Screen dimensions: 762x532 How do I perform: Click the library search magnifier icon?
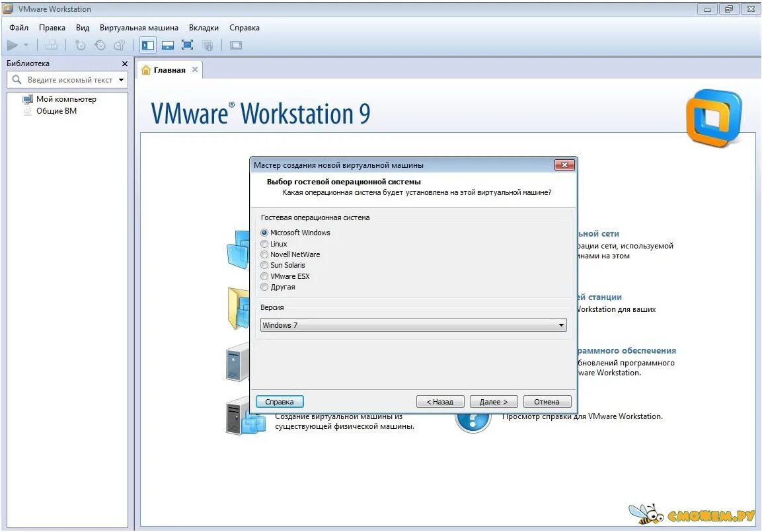[17, 80]
